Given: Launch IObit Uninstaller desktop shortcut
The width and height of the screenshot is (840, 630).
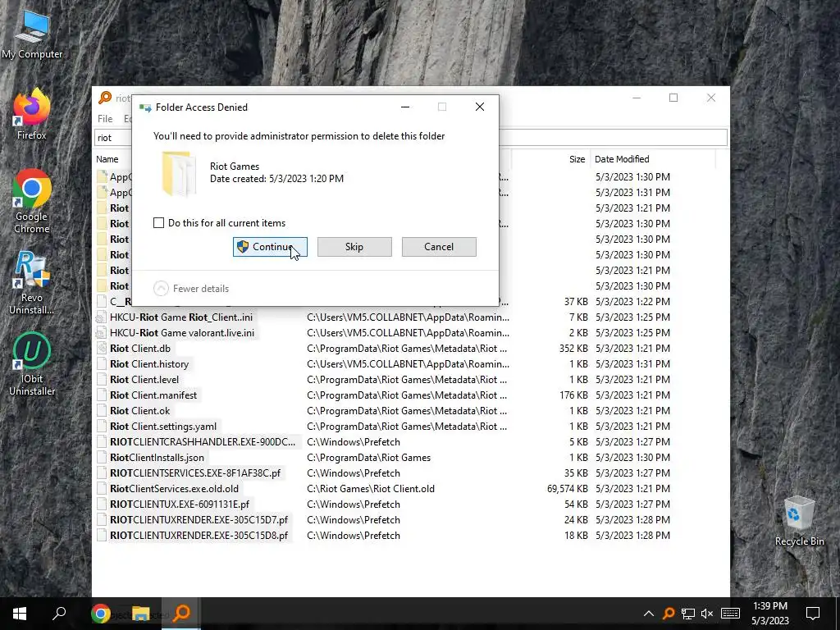Looking at the screenshot, I should (x=32, y=364).
